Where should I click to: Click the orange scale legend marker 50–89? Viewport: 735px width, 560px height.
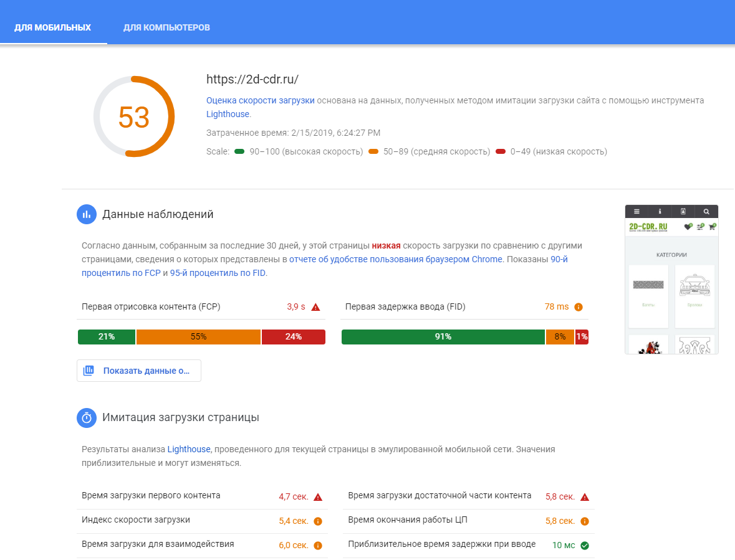(373, 151)
